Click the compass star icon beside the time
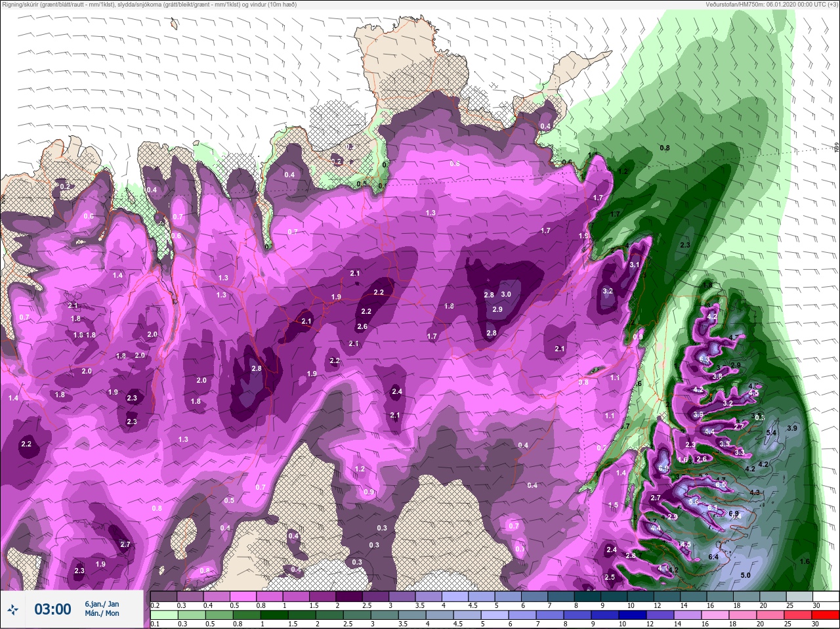The height and width of the screenshot is (629, 840). pyautogui.click(x=12, y=610)
